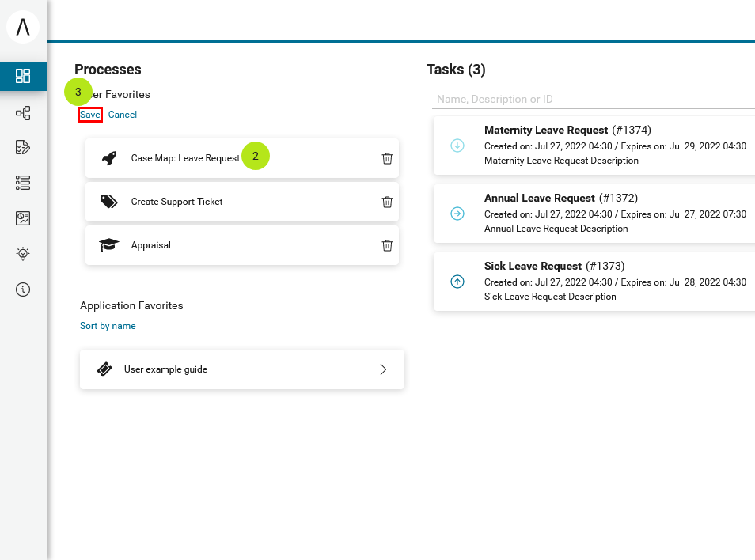Click Application Favorites heading
The height and width of the screenshot is (560, 755).
click(x=131, y=305)
